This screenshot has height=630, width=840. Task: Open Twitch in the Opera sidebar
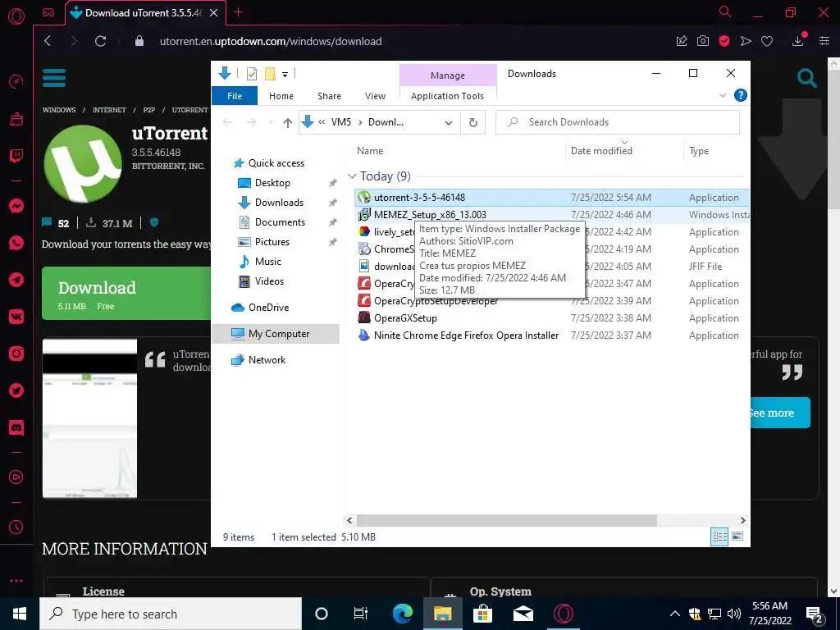[16, 156]
